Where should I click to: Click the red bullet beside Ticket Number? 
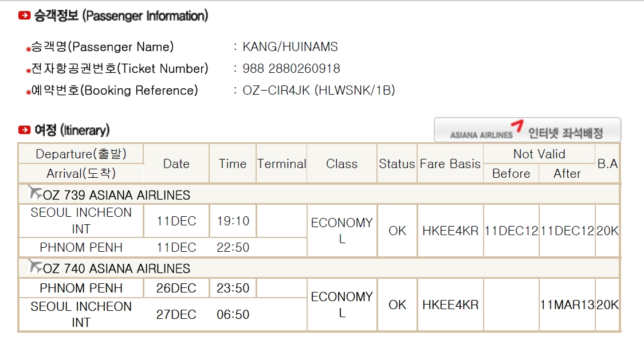click(28, 71)
